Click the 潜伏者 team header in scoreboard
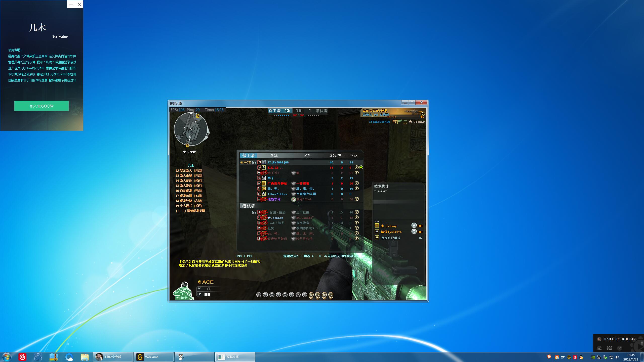The image size is (644, 362). [249, 206]
